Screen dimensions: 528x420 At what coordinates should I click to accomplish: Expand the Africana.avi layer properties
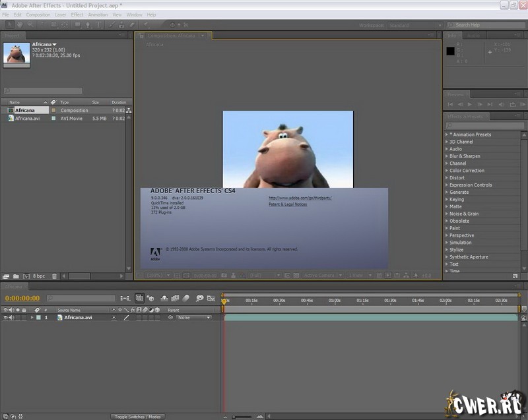pos(32,318)
